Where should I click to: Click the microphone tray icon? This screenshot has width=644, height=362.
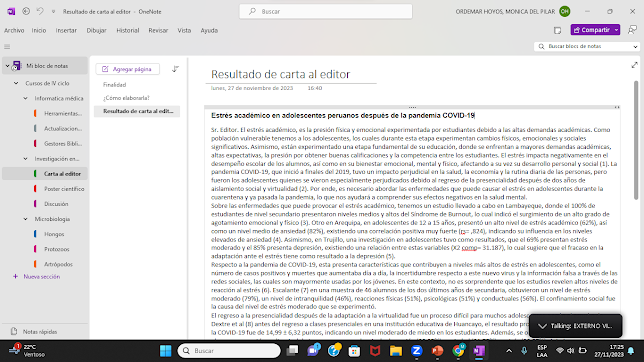point(524,351)
